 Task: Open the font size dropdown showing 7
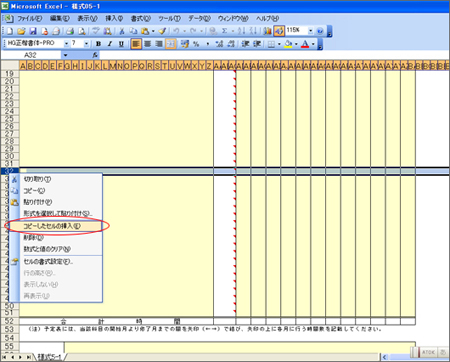pos(86,44)
